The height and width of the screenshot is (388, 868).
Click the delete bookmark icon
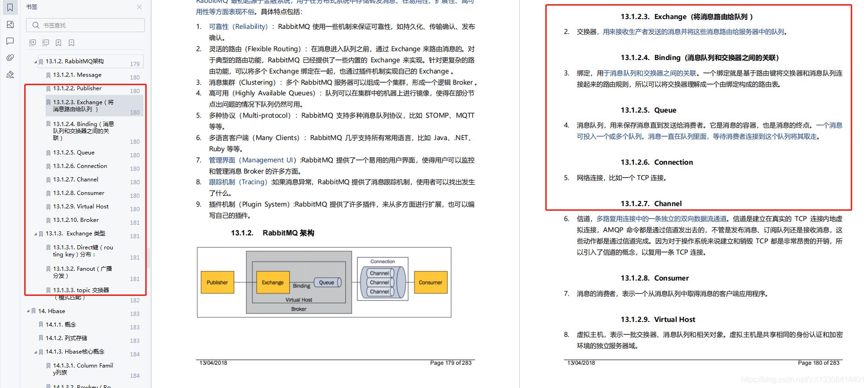pos(72,43)
